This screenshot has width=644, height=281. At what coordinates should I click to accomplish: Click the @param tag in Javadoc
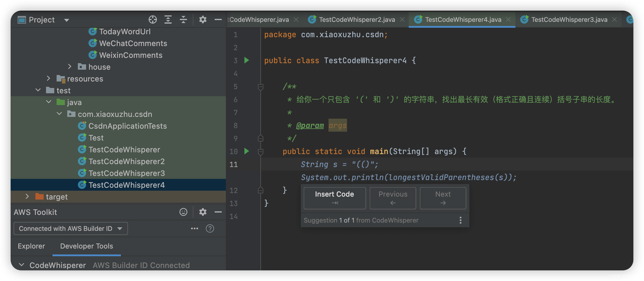310,125
